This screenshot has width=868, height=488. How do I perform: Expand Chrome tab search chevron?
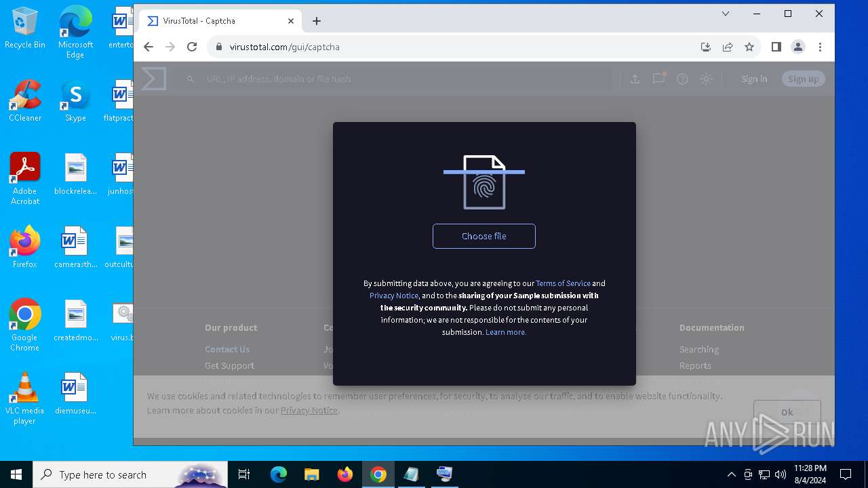(x=726, y=14)
